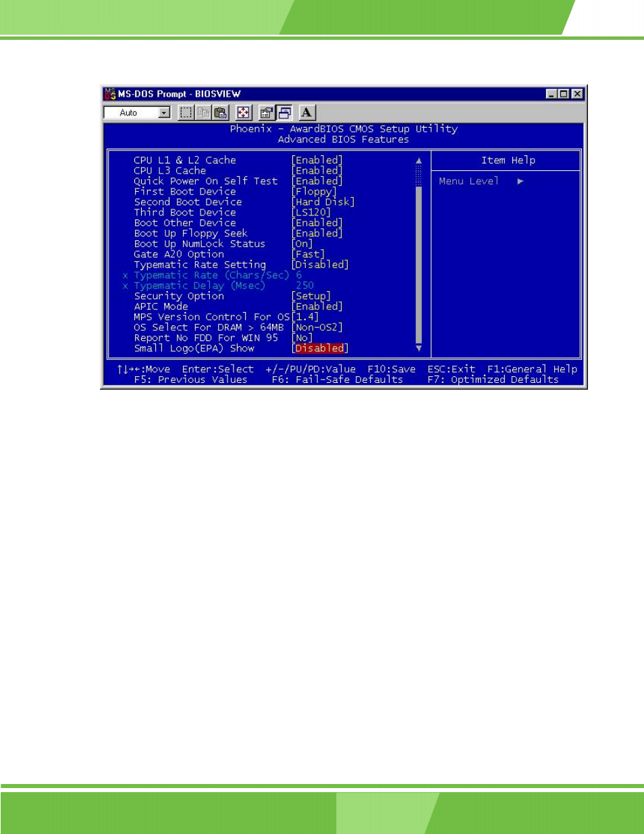Click the [Floppy] boot value

tap(314, 192)
